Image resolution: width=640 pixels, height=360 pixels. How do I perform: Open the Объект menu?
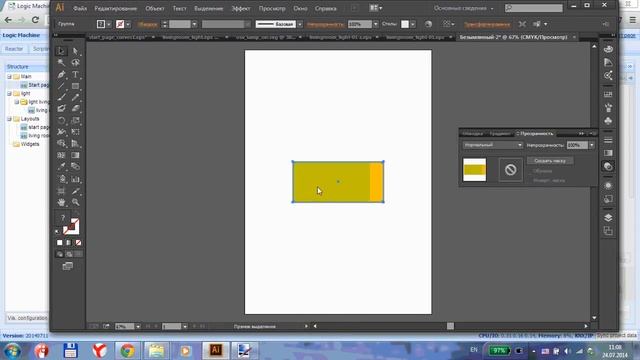click(x=155, y=8)
